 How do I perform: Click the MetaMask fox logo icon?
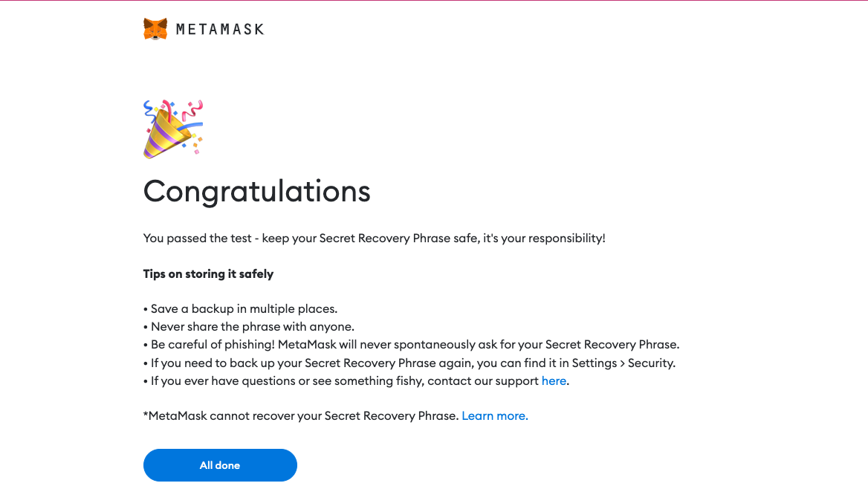tap(155, 29)
